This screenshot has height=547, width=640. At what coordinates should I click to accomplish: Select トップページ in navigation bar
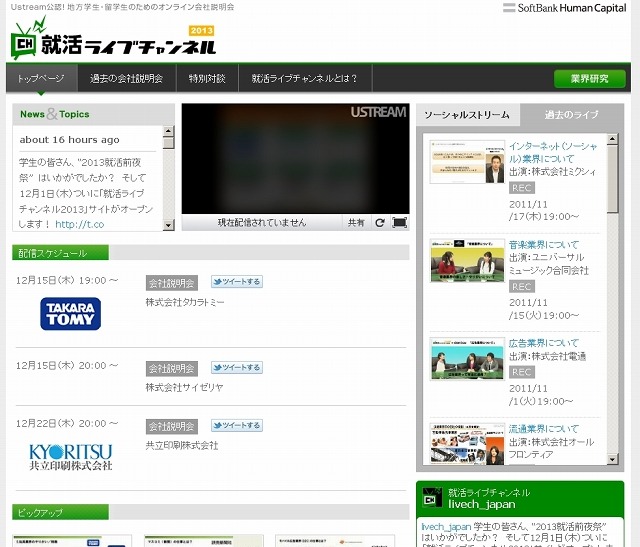click(x=41, y=78)
